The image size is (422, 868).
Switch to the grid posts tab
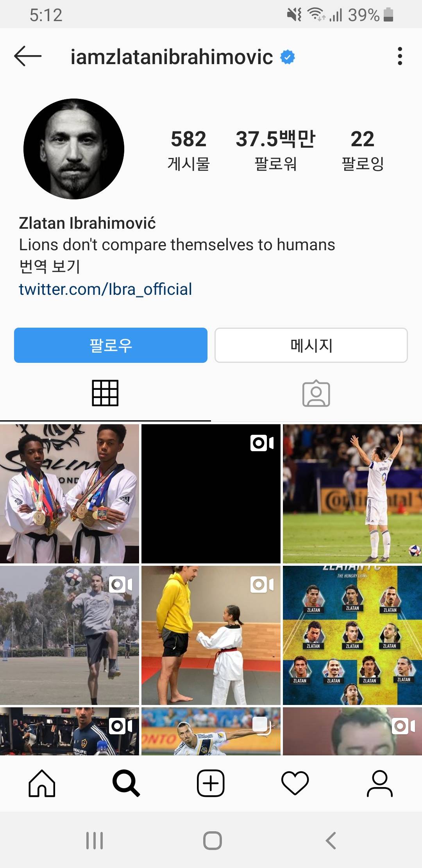105,393
